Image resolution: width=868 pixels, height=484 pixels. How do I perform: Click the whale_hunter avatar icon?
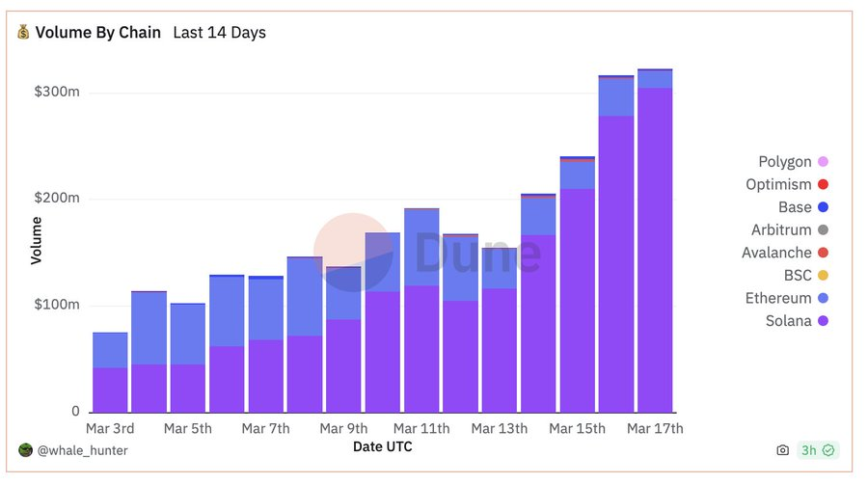click(x=25, y=450)
